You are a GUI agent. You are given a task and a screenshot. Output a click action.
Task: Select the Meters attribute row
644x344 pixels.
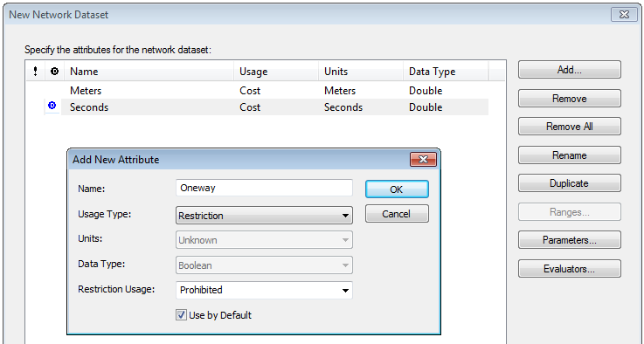click(258, 90)
